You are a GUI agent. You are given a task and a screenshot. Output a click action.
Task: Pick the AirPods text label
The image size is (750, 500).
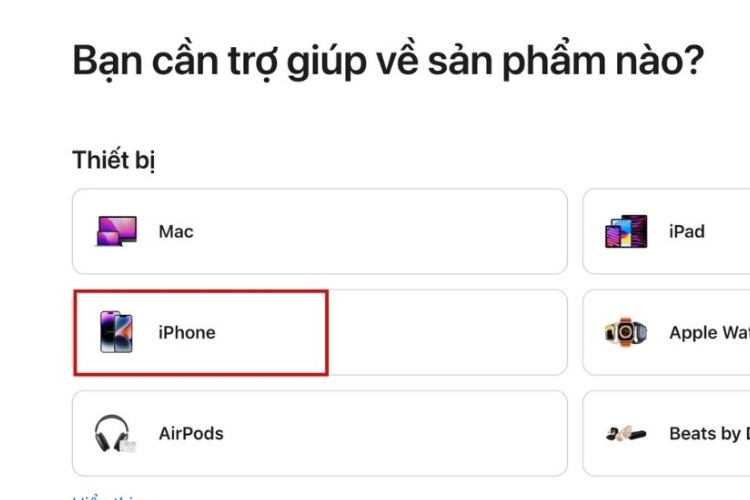coord(191,434)
